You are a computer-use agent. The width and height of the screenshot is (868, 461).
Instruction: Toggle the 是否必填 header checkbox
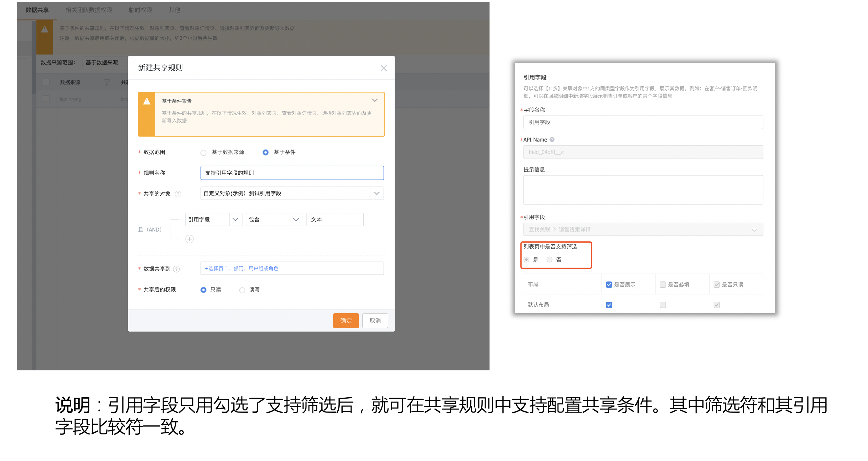click(x=663, y=285)
